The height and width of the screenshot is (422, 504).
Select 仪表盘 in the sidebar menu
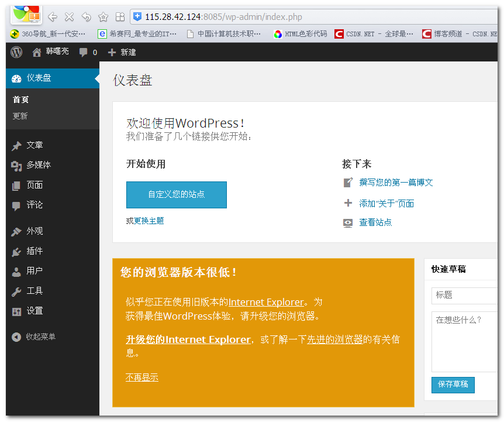(53, 78)
